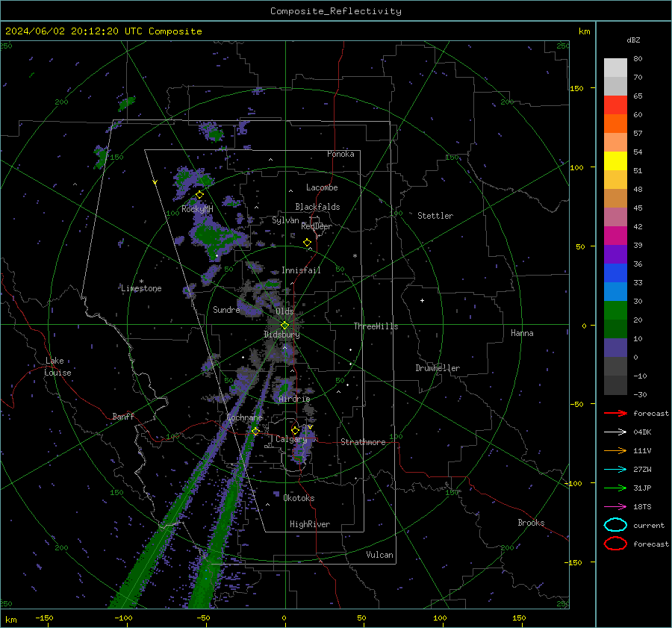This screenshot has height=628, width=672.
Task: Click the current legend text
Action: point(648,526)
